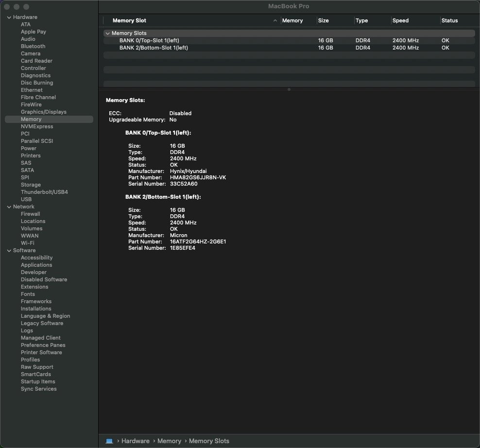Image resolution: width=480 pixels, height=448 pixels.
Task: Select Extensions under Software
Action: [x=34, y=287]
